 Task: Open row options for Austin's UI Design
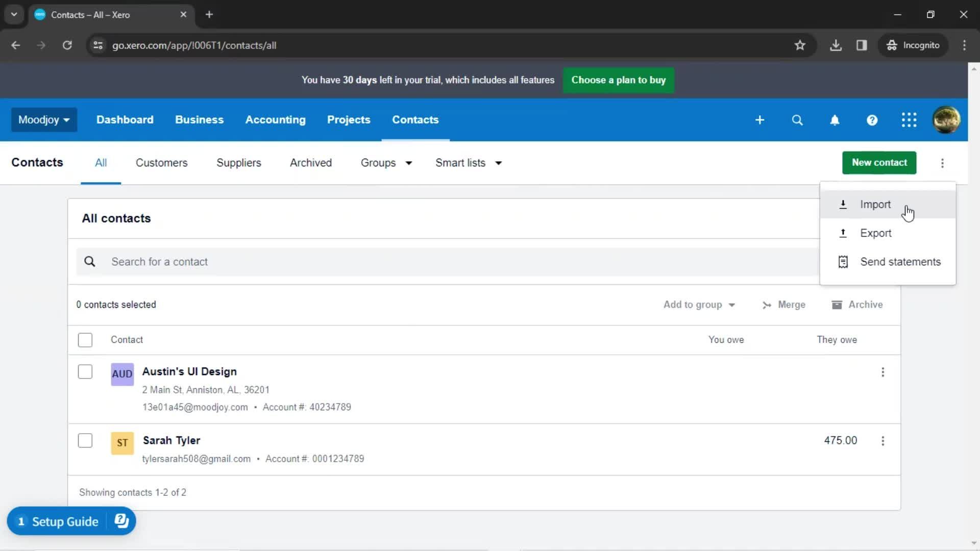point(883,372)
